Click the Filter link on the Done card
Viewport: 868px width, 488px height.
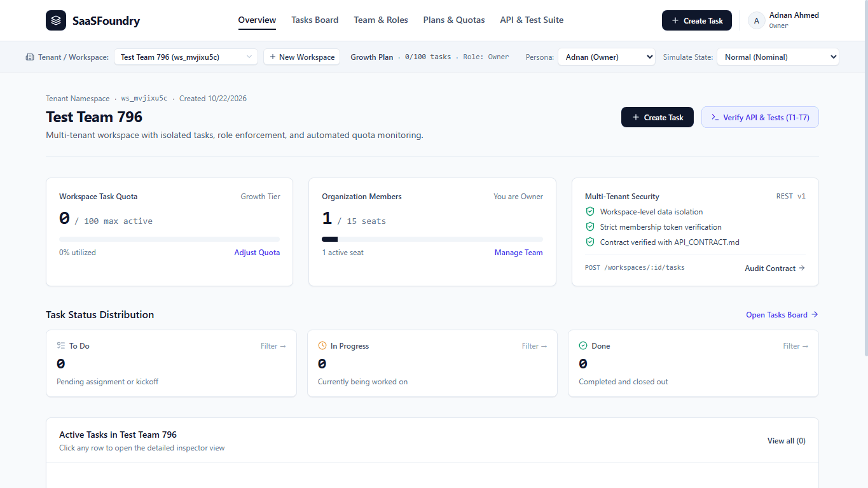(x=796, y=346)
